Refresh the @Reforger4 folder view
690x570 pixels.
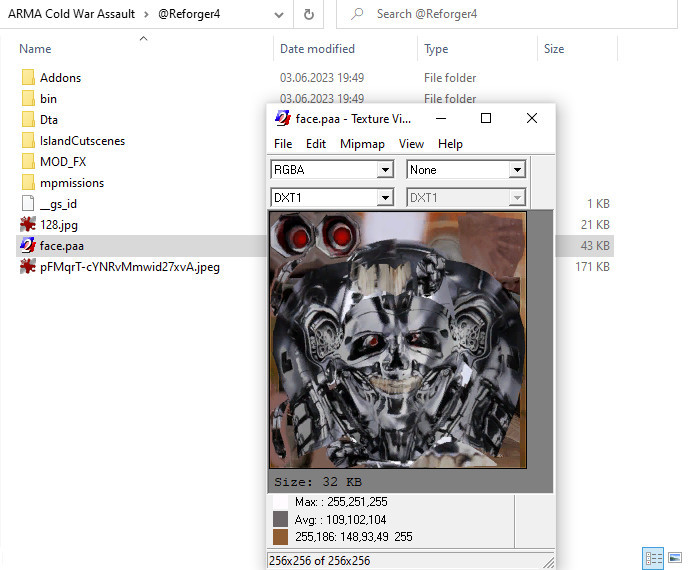click(309, 15)
